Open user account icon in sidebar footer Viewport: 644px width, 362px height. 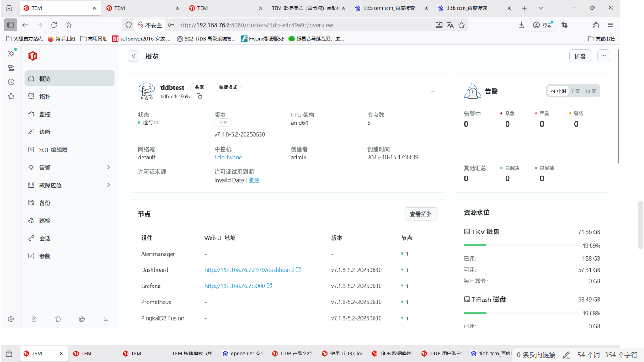point(106,319)
